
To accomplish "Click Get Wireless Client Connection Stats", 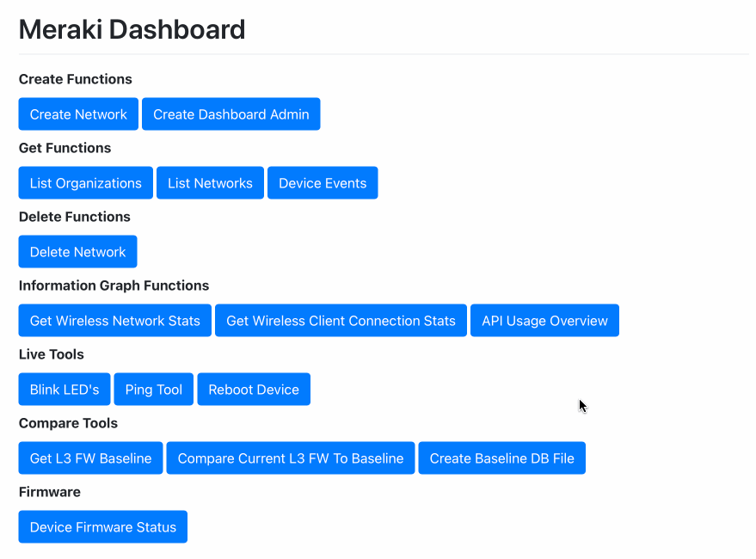I will [x=341, y=320].
